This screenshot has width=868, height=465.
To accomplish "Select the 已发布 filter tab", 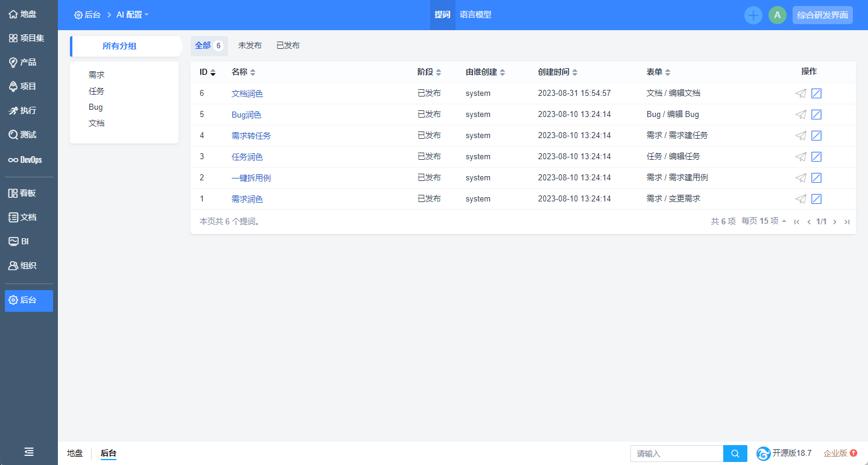I will (288, 46).
